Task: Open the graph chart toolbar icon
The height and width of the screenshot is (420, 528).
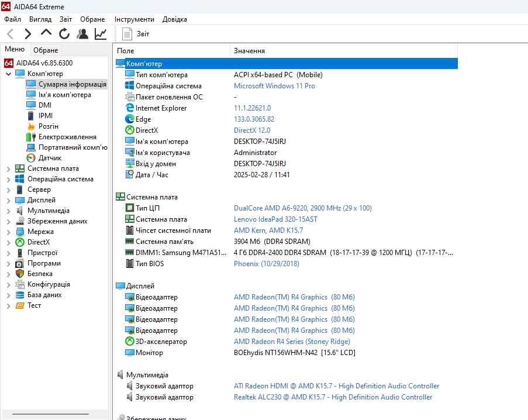Action: pos(101,34)
